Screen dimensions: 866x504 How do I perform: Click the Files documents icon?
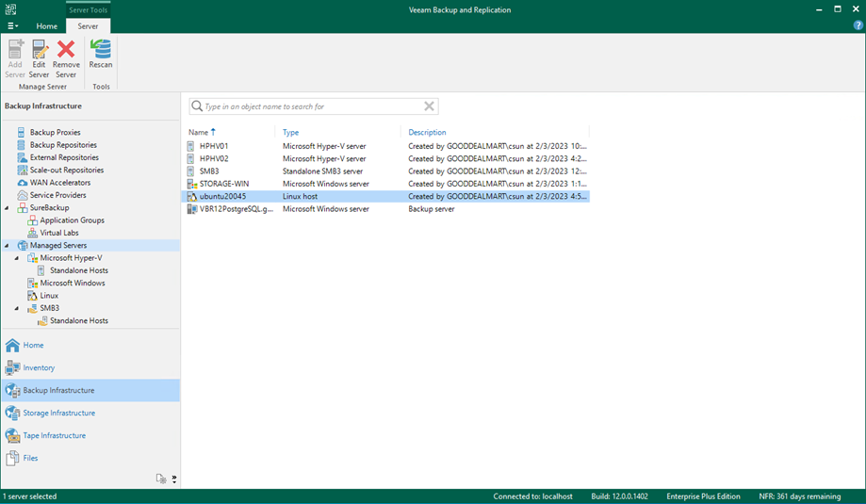(12, 458)
